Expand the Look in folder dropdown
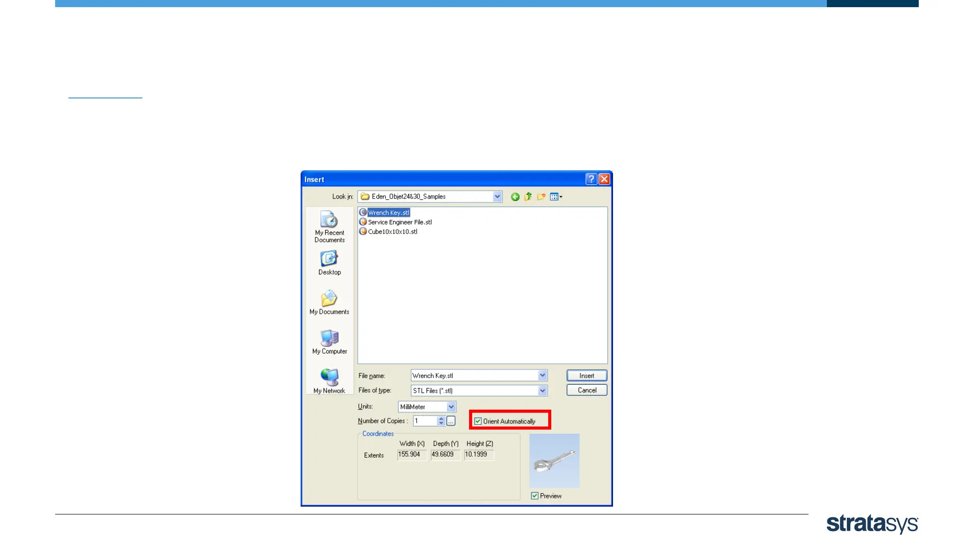This screenshot has width=980, height=551. click(497, 197)
